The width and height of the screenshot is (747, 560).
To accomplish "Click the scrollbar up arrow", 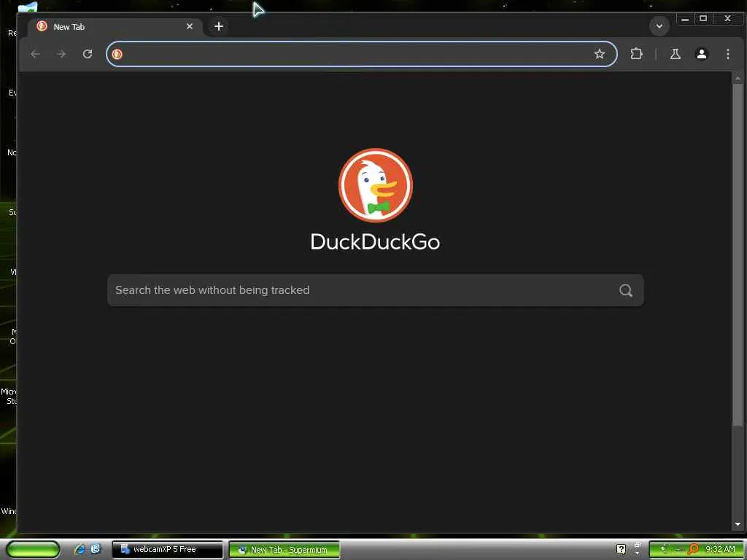I will pyautogui.click(x=738, y=78).
